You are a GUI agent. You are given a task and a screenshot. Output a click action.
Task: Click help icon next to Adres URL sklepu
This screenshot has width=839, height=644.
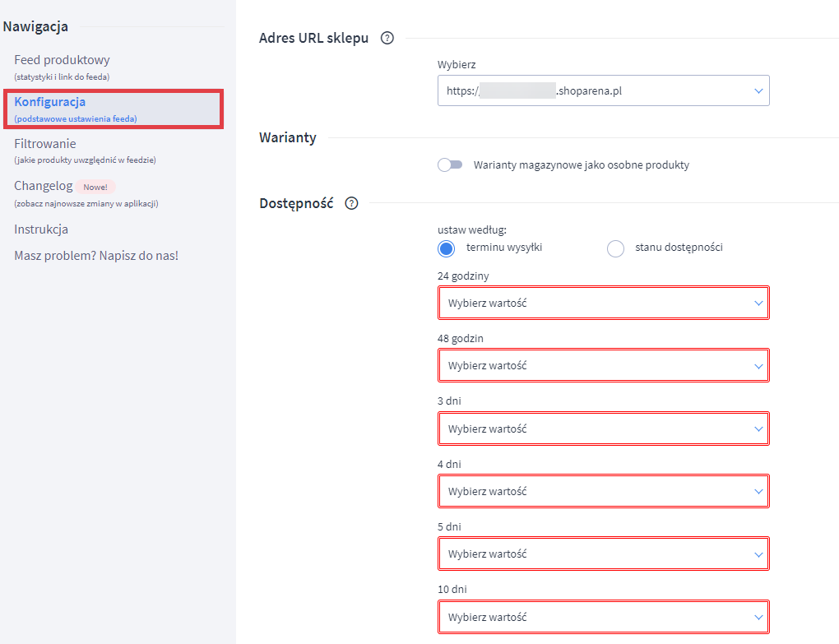387,38
